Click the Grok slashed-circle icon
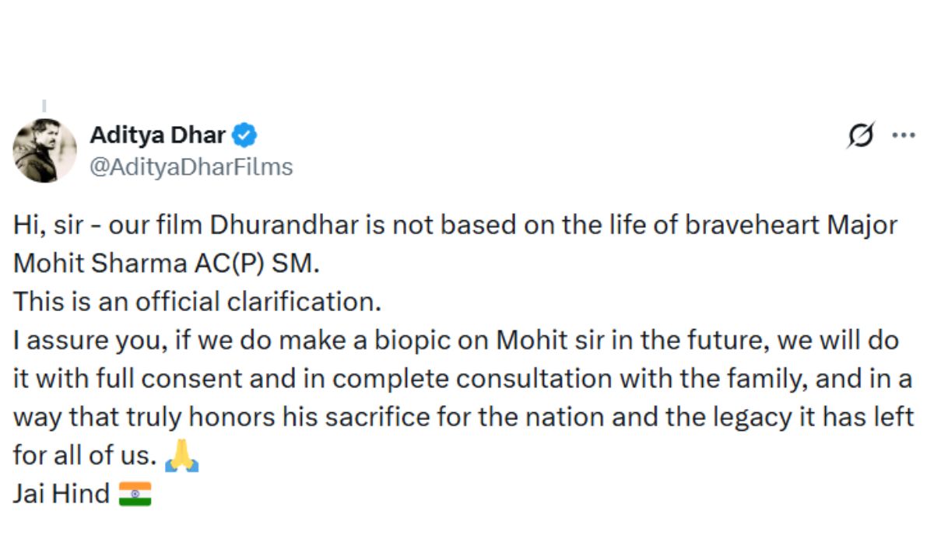This screenshot has width=934, height=560. [861, 136]
